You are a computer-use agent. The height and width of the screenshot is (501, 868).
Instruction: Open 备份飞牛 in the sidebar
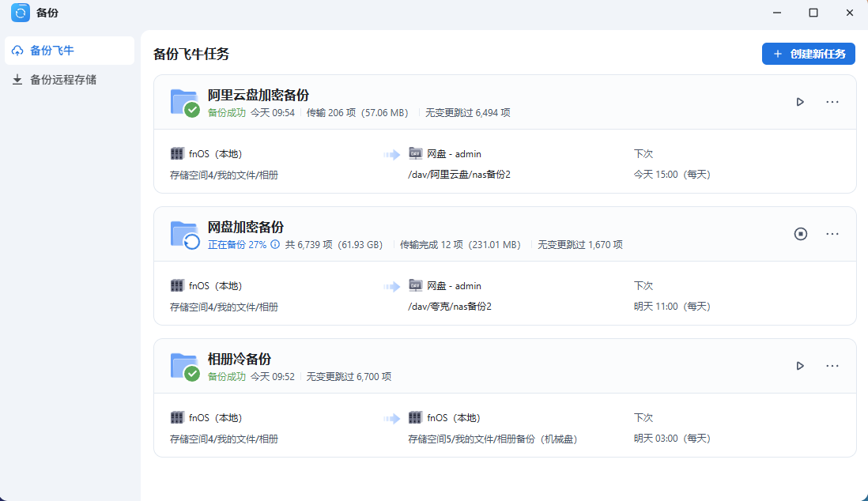(x=70, y=51)
